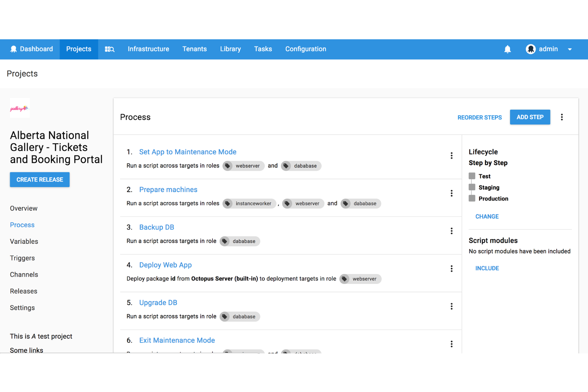The height and width of the screenshot is (392, 588).
Task: Open options menu for Deploy Web App step
Action: click(452, 268)
